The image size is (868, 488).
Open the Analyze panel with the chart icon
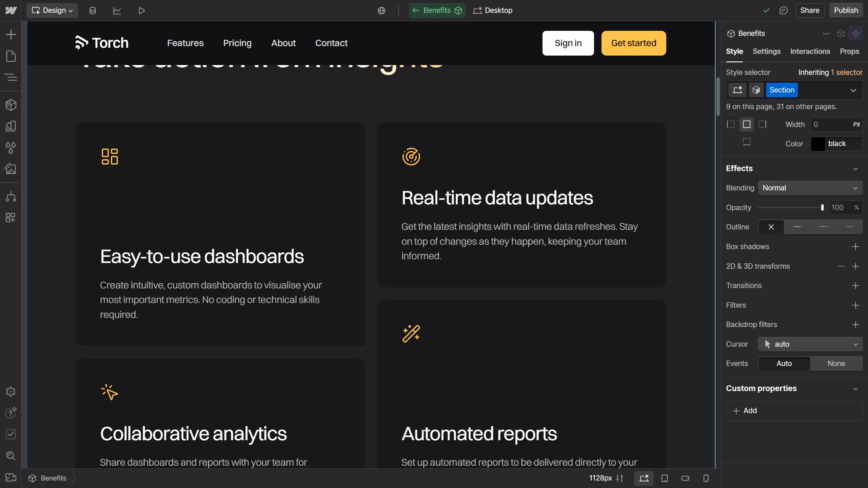(x=117, y=11)
